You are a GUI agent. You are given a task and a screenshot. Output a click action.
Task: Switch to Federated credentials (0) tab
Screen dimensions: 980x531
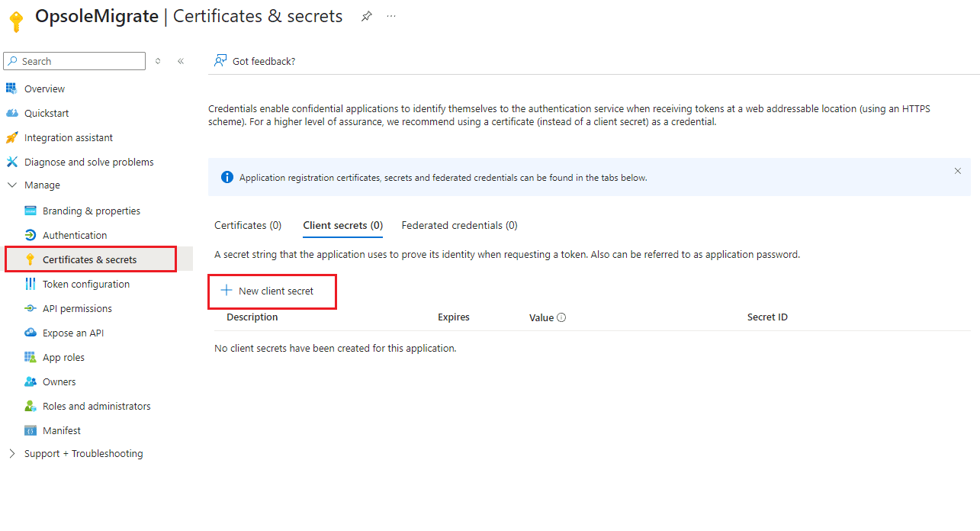[x=459, y=225]
